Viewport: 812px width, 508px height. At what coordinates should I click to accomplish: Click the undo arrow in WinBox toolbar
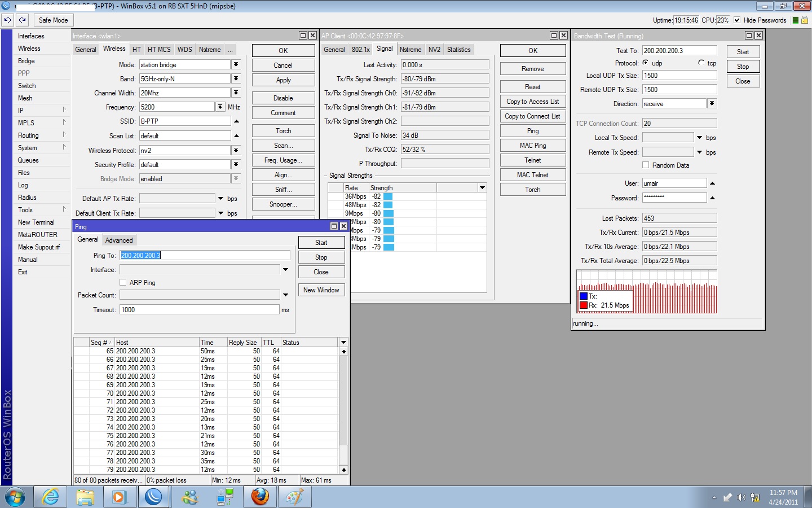click(7, 20)
